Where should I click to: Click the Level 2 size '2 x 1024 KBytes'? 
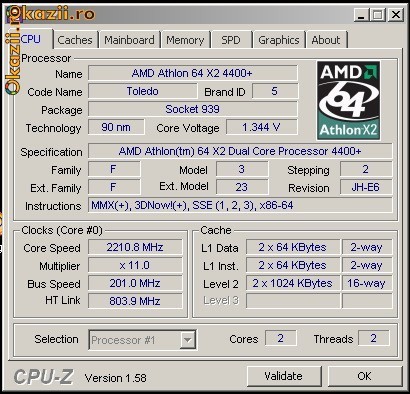[x=293, y=283]
